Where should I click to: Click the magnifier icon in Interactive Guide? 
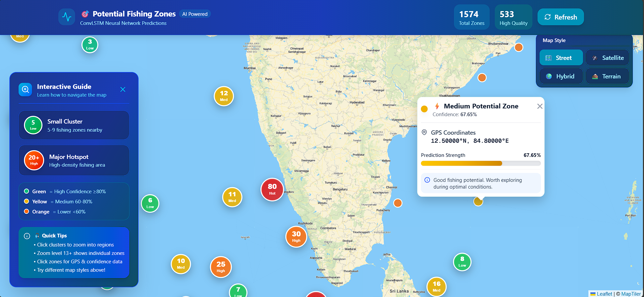(x=25, y=90)
